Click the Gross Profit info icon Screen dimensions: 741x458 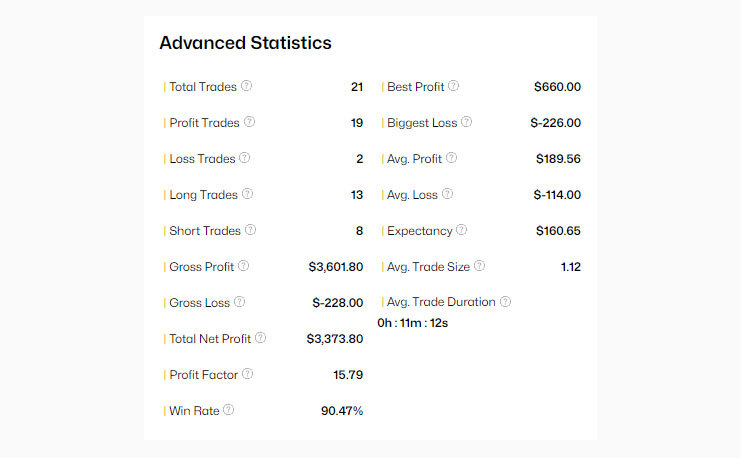click(x=244, y=266)
